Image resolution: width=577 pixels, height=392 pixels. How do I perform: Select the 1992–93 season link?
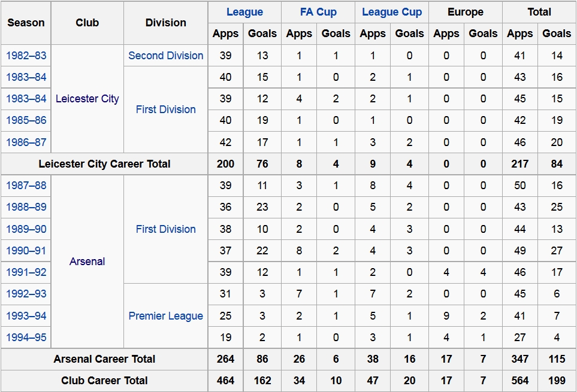click(x=26, y=294)
